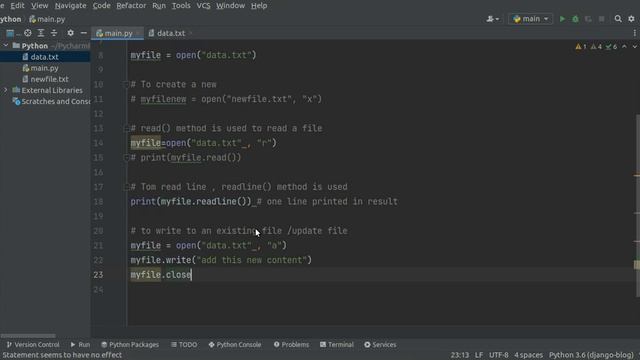Go to previous highlighted error arrow
This screenshot has height=360, width=640.
[624, 47]
